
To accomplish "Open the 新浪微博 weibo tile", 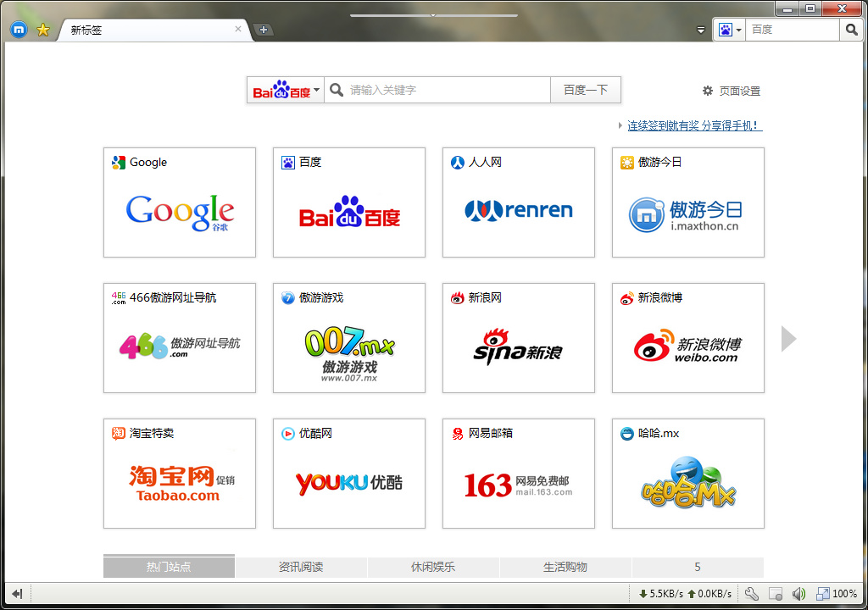I will click(688, 338).
